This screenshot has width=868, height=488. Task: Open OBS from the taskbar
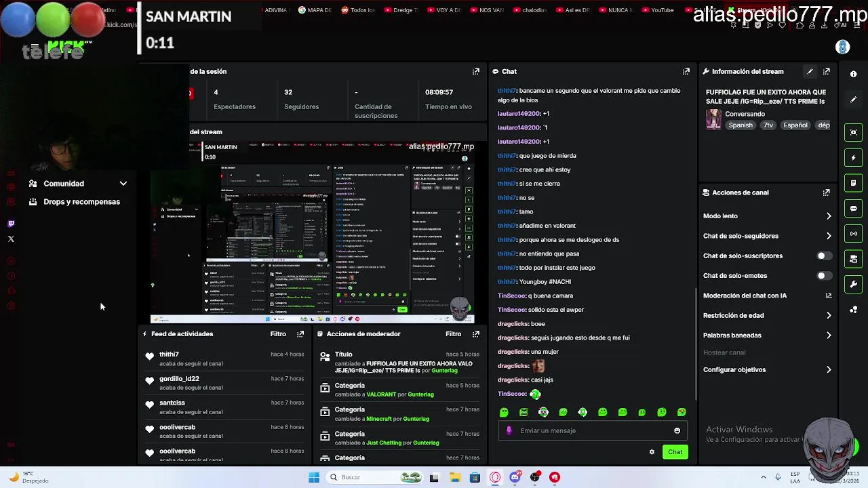click(534, 477)
